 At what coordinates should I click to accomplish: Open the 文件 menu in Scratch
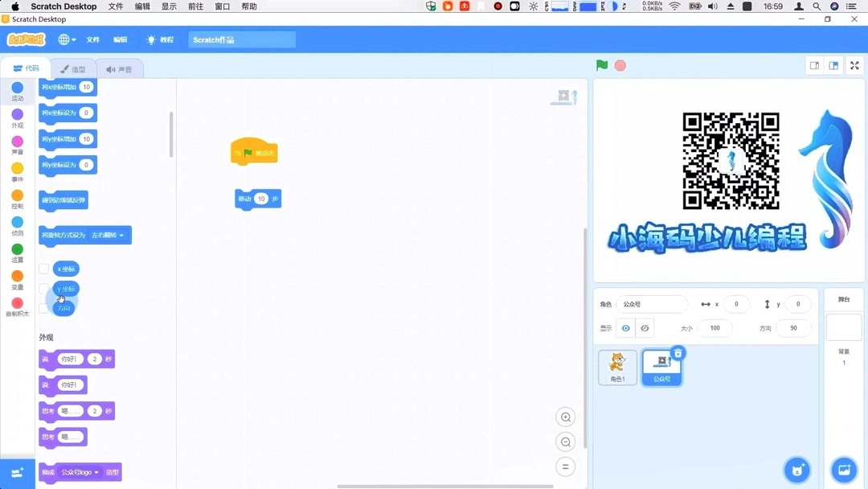pyautogui.click(x=92, y=39)
